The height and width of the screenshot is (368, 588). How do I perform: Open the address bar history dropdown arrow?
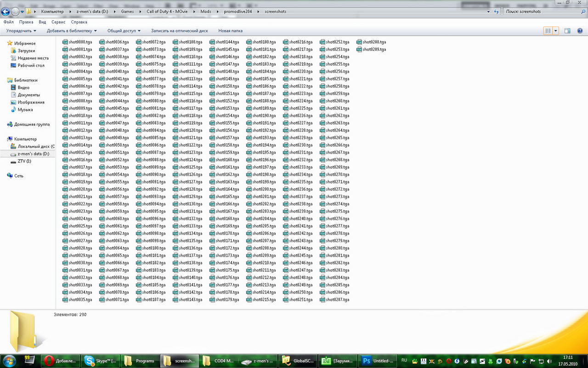tap(488, 11)
